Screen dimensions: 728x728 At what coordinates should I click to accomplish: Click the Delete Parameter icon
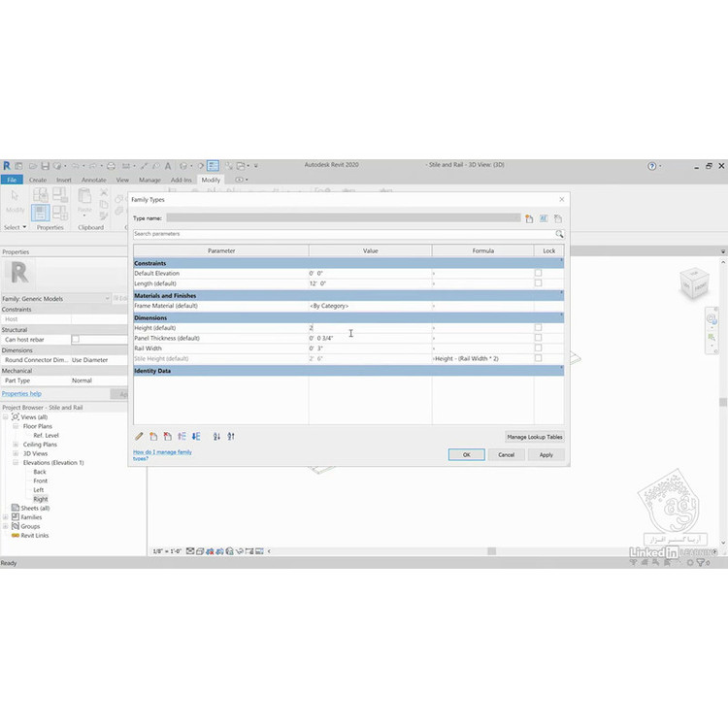pos(167,437)
